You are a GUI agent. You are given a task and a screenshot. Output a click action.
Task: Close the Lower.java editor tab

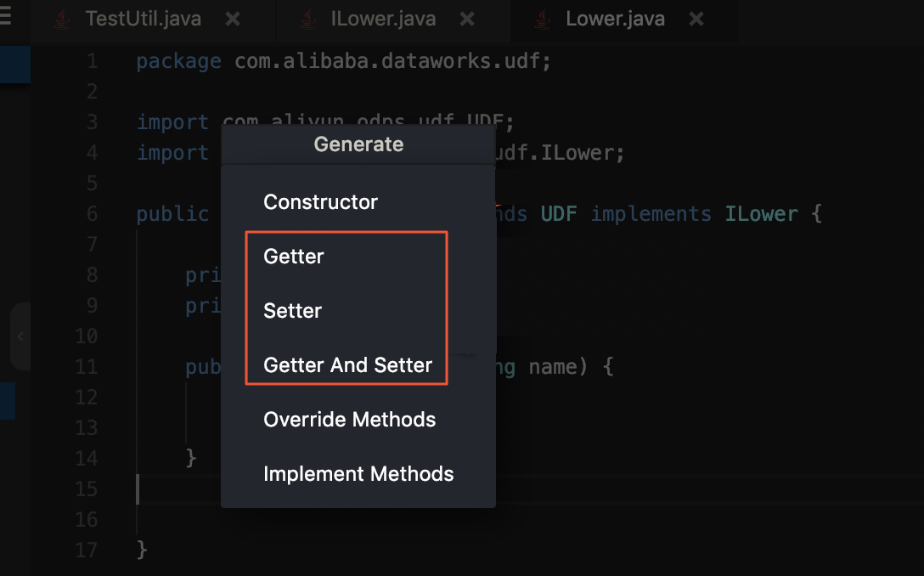click(x=696, y=19)
